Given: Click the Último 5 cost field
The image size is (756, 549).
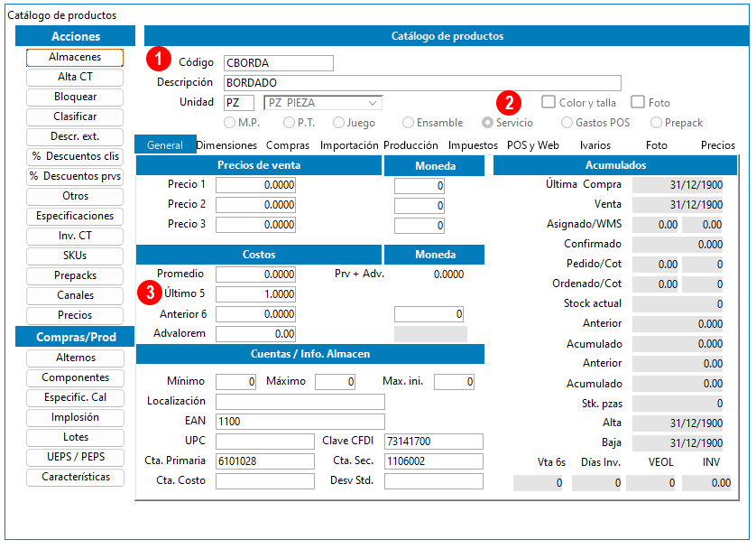Looking at the screenshot, I should (x=255, y=294).
